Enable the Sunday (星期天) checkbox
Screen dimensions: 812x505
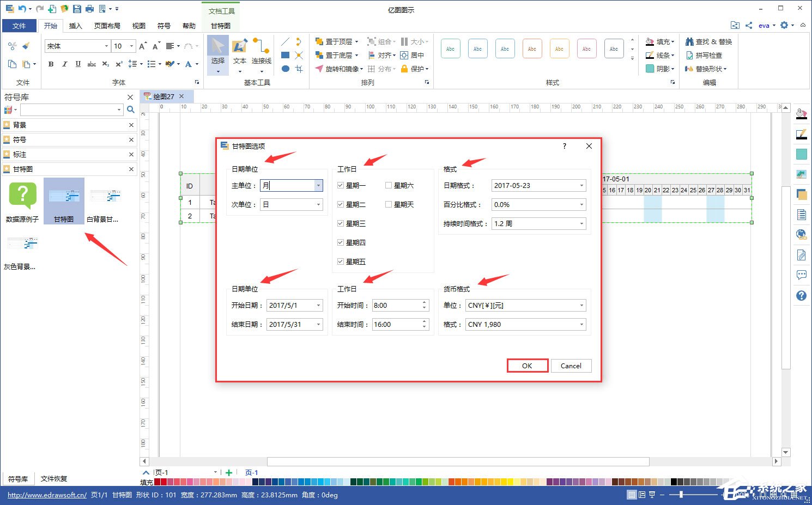point(388,204)
